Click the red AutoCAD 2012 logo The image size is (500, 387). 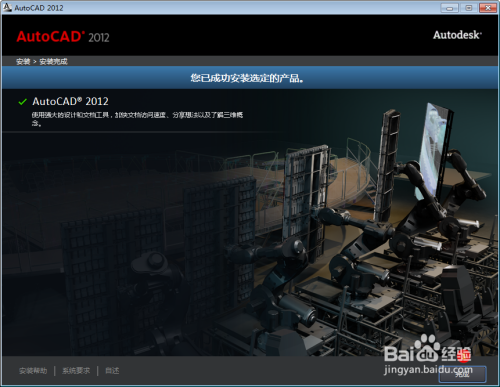[63, 37]
